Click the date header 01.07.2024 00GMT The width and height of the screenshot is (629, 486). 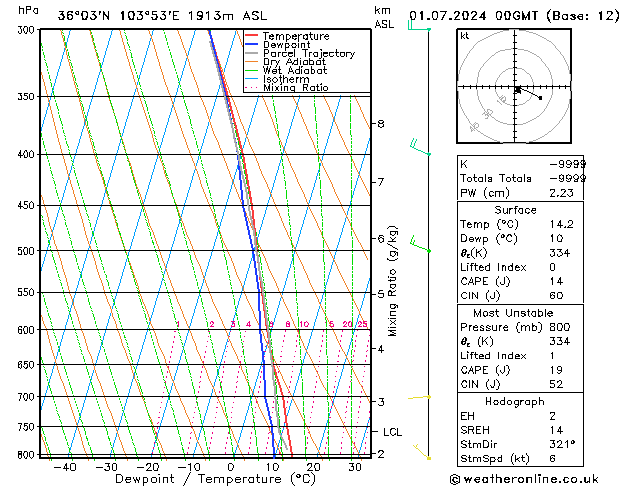coord(473,16)
